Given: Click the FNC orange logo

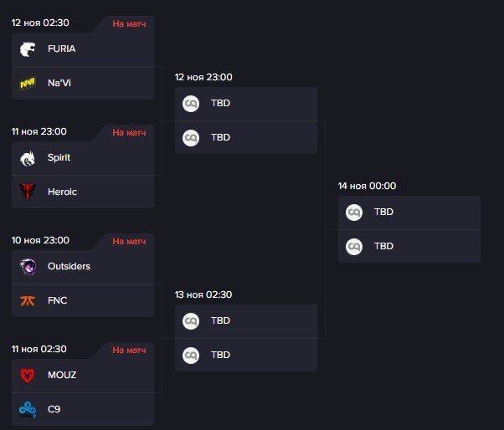Looking at the screenshot, I should tap(28, 300).
